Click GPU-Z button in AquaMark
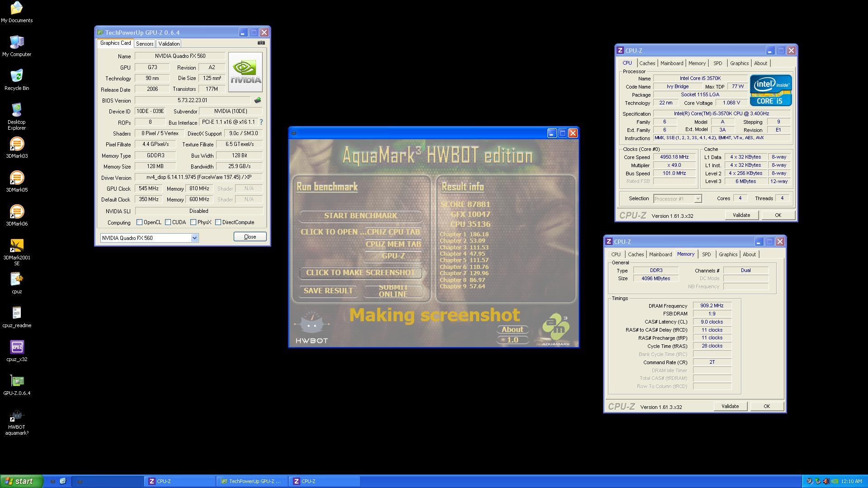Screen dimensions: 868x488 click(x=393, y=256)
